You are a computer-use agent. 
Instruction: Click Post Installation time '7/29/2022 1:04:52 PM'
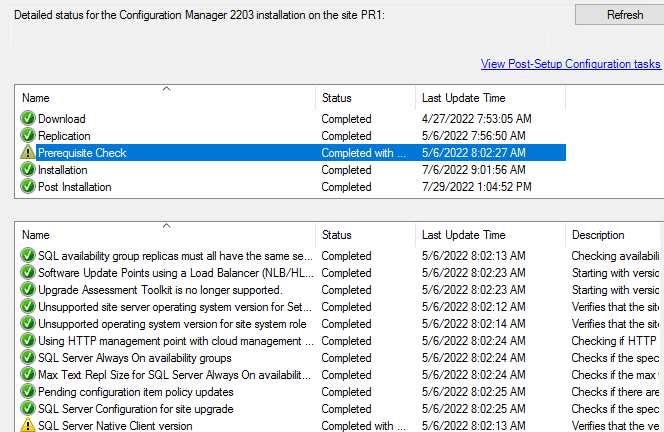[x=476, y=186]
